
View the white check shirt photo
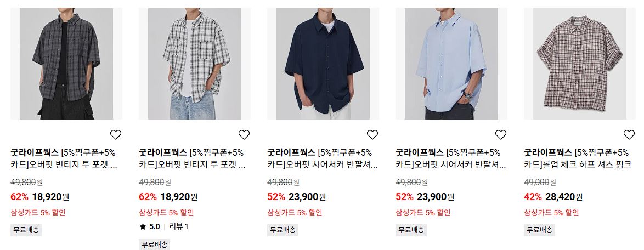(195, 64)
